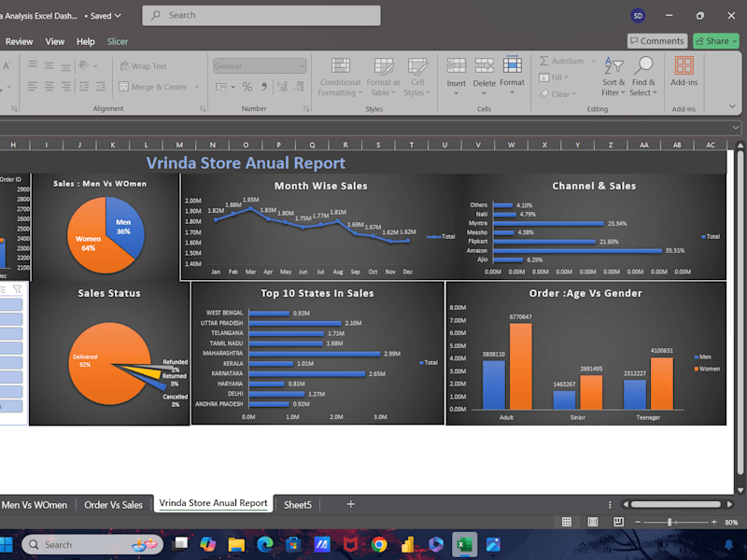Switch to Normal view in status bar
Image resolution: width=747 pixels, height=560 pixels.
pyautogui.click(x=567, y=522)
